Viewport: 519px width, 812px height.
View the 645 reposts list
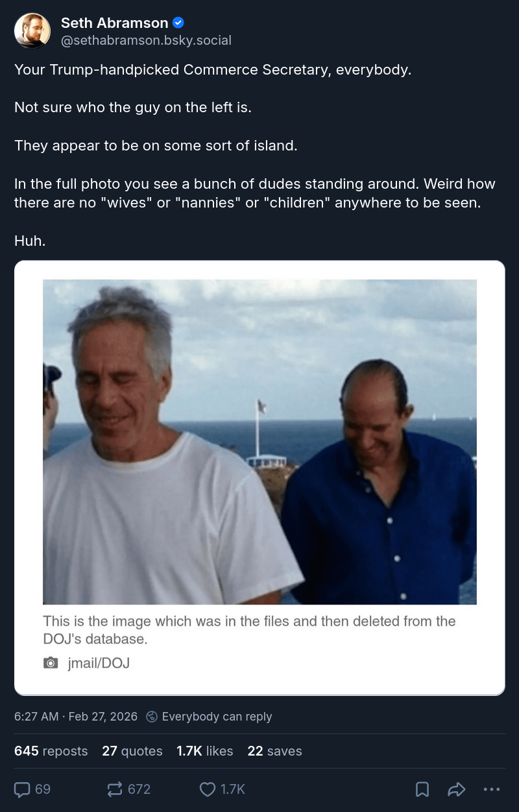point(51,751)
